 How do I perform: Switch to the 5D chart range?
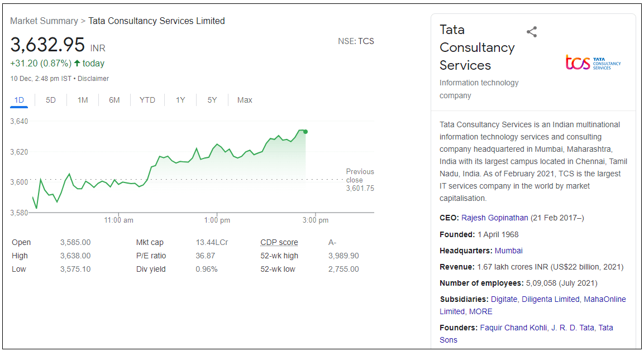pos(50,100)
